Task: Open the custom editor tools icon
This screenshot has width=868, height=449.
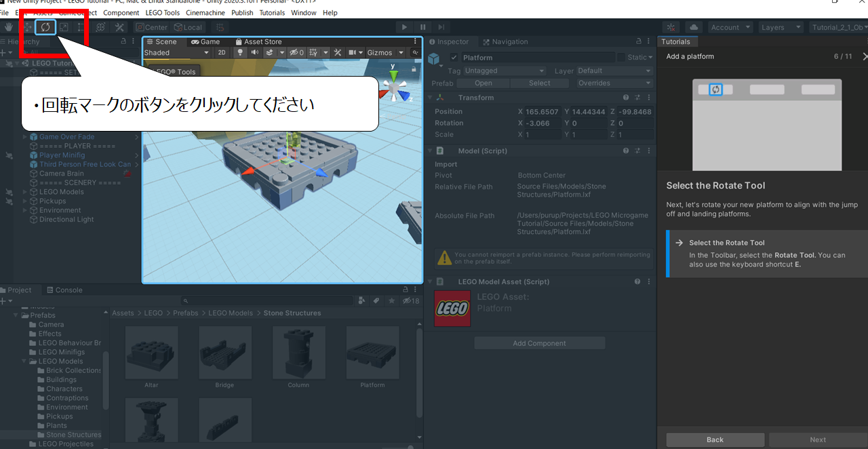Action: (x=119, y=27)
